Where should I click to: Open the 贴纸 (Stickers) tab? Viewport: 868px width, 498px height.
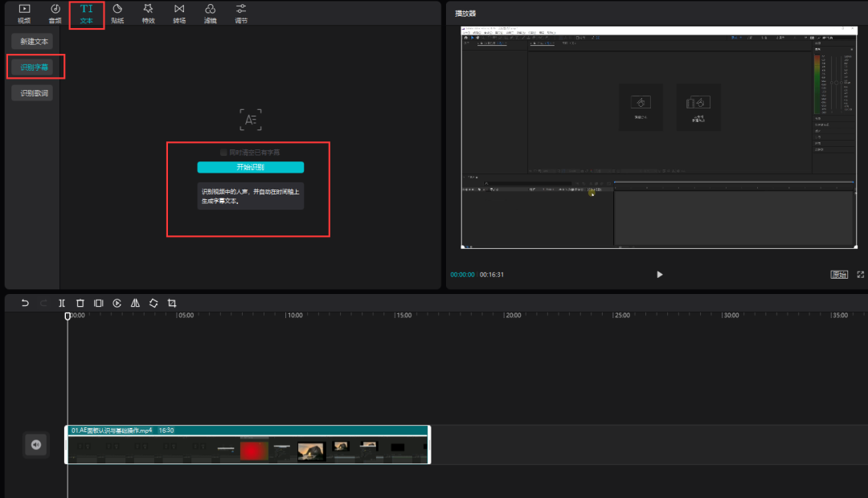tap(117, 14)
